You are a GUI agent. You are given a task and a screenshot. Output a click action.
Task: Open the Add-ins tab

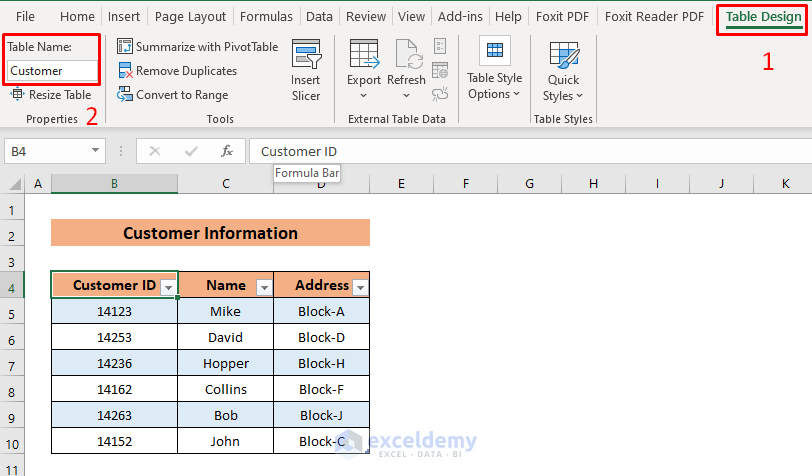tap(460, 17)
